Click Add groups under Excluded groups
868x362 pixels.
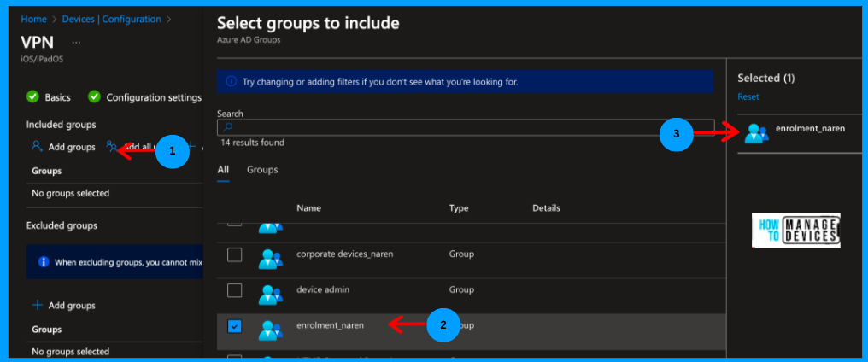tap(72, 306)
